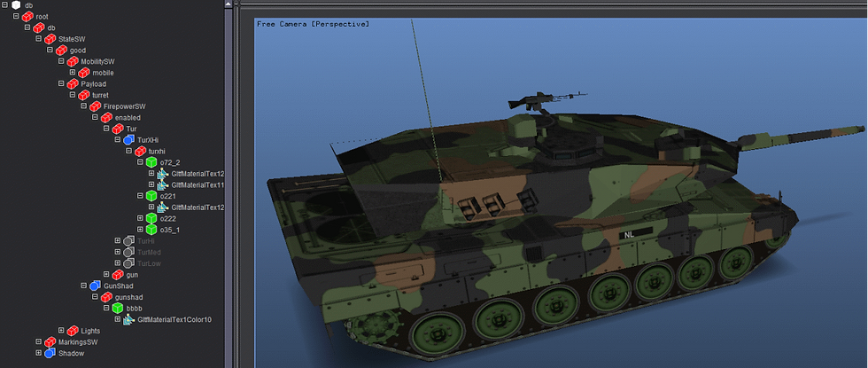Image resolution: width=868 pixels, height=368 pixels.
Task: Select the 'good' tree label
Action: [78, 50]
